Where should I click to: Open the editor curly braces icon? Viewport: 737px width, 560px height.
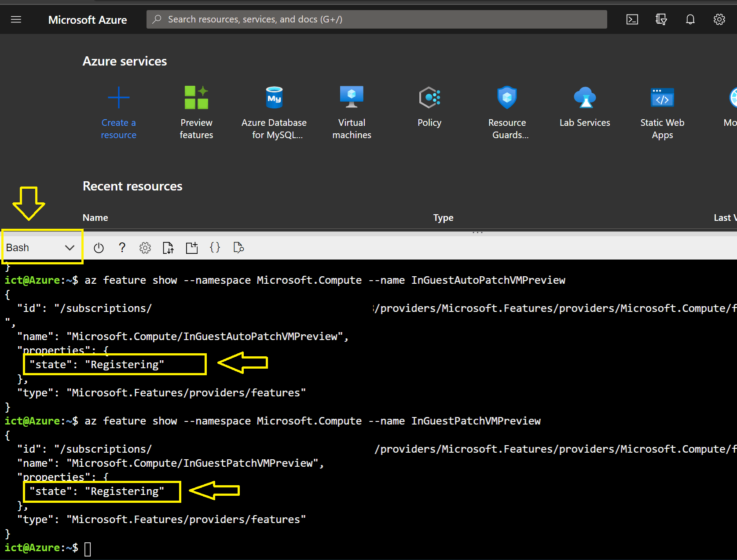215,248
